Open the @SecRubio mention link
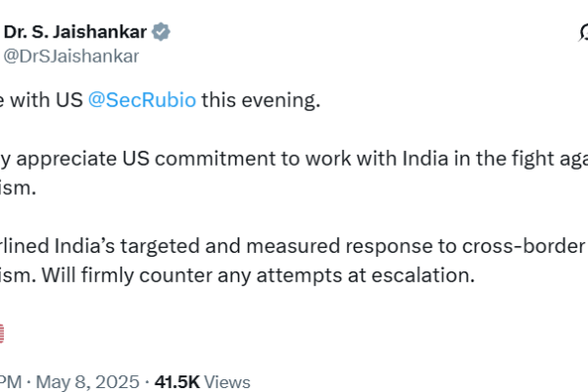The width and height of the screenshot is (588, 392). click(x=143, y=100)
